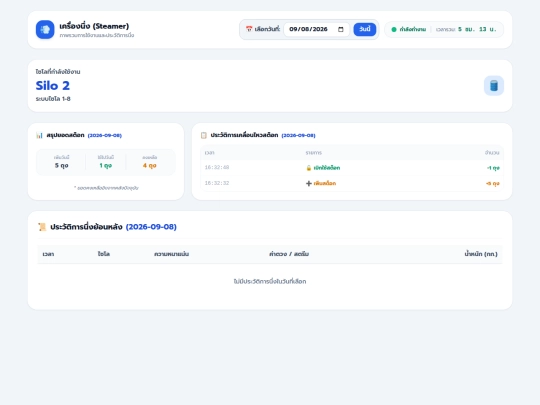Screen dimensions: 540x405
Task: Click the total time 5 ชม. 13 น. value
Action: click(477, 29)
